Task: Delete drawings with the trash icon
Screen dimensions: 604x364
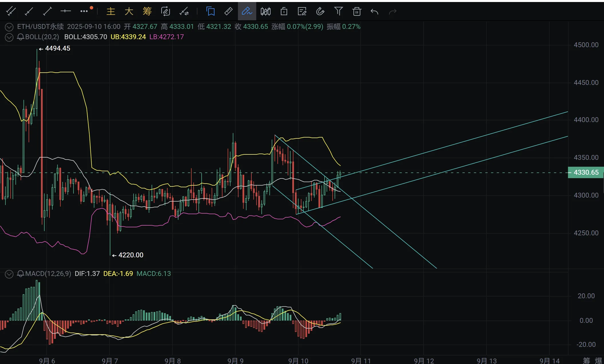Action: point(357,11)
